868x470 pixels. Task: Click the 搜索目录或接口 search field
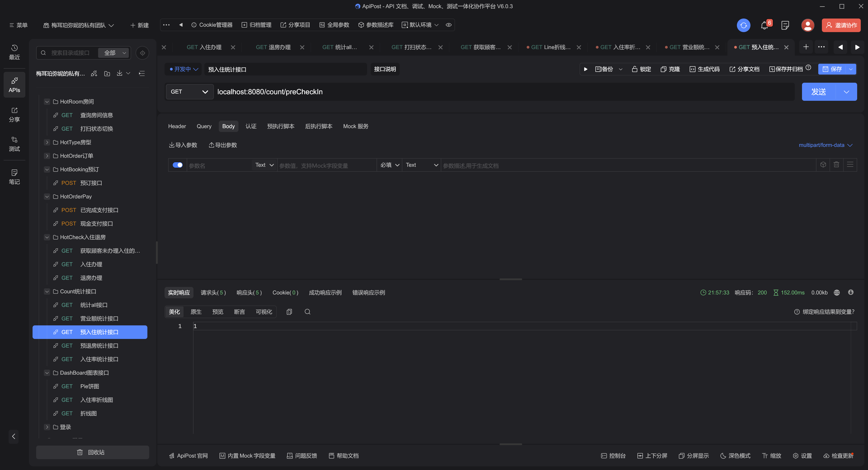71,53
